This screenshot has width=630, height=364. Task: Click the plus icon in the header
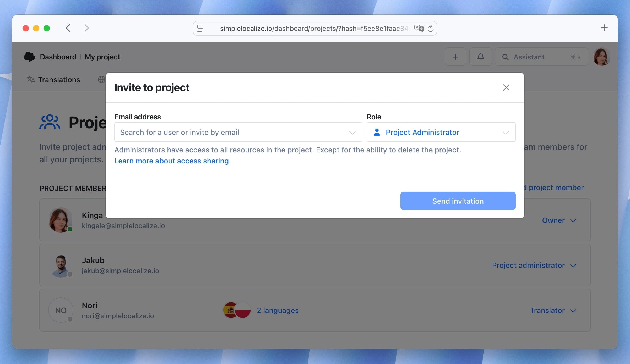pyautogui.click(x=455, y=57)
